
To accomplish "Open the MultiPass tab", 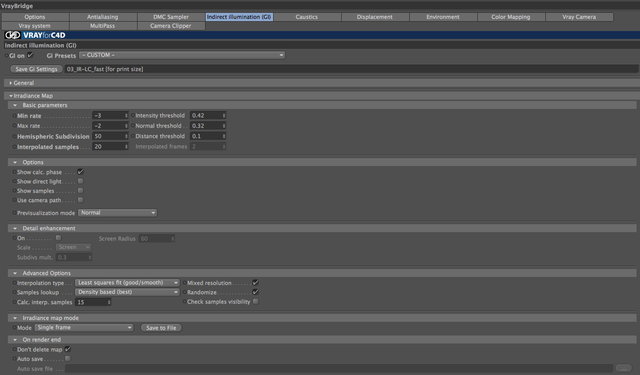I will 103,26.
